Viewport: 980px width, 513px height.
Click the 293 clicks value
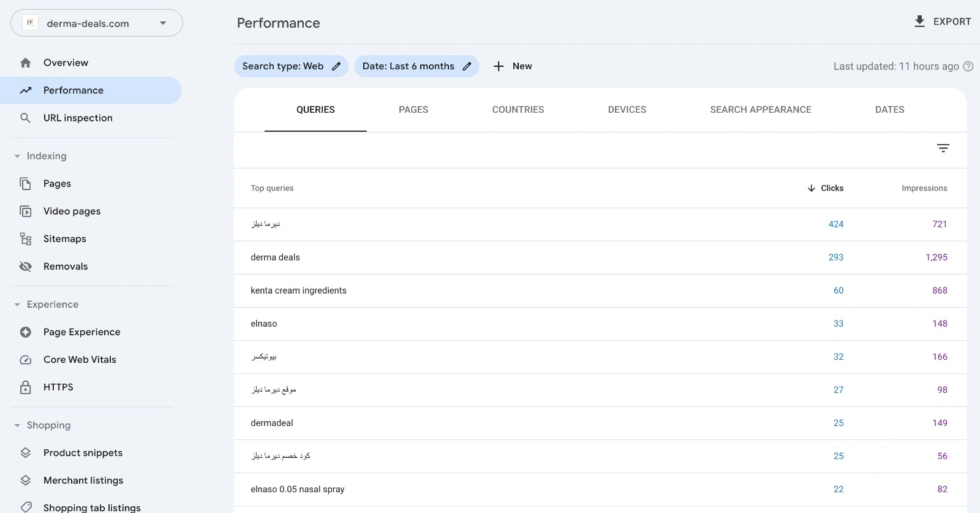coord(836,257)
